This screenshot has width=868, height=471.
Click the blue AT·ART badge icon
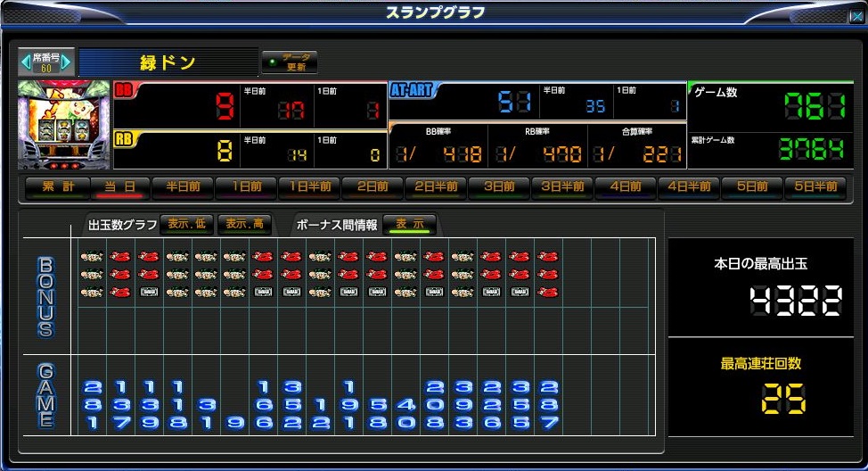411,90
